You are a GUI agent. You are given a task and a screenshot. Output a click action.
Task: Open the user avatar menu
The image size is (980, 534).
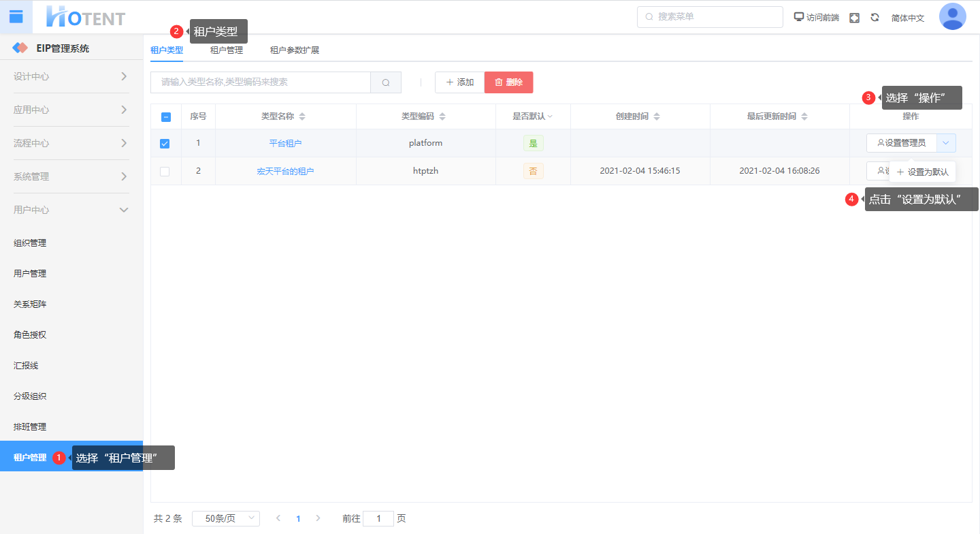pos(952,17)
